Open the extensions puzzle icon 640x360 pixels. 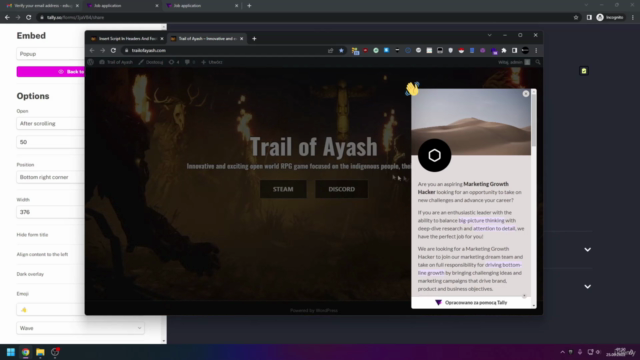coord(504,51)
